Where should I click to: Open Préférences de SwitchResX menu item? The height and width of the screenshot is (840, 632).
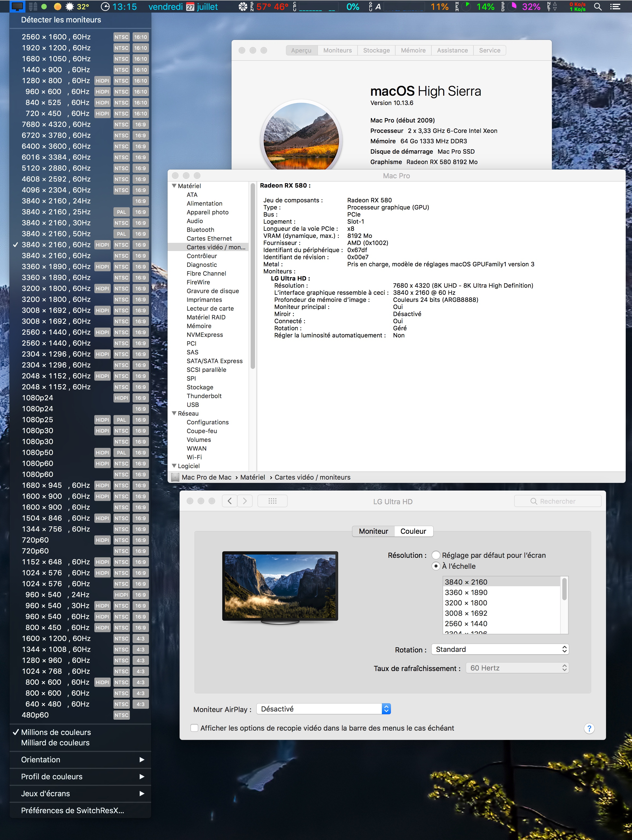point(72,810)
